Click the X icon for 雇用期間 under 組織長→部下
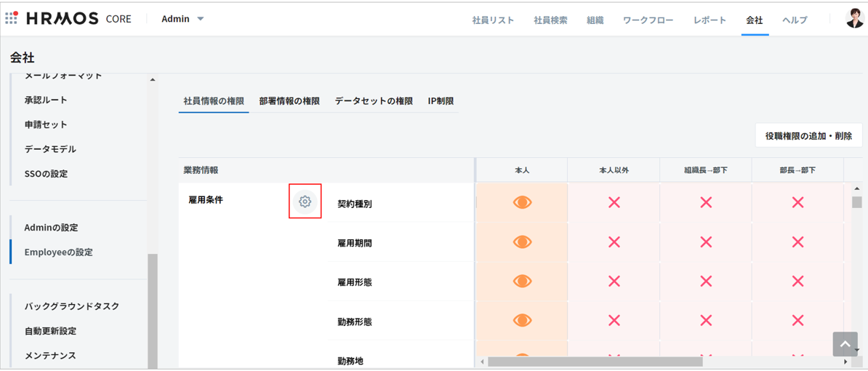Image resolution: width=868 pixels, height=371 pixels. [706, 242]
